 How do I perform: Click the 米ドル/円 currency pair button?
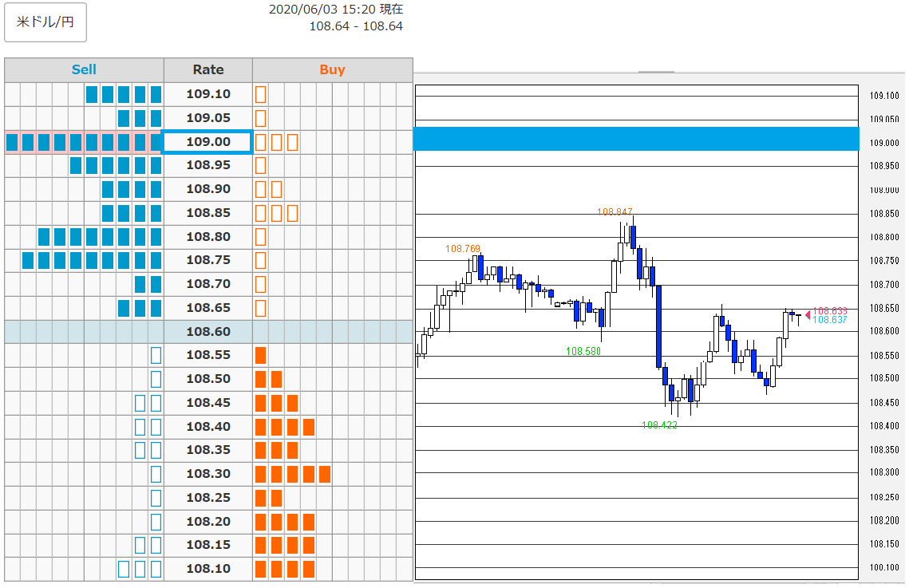[45, 22]
